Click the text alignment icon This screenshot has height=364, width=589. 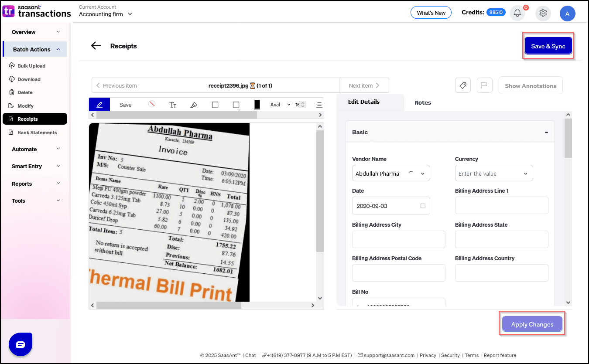click(x=319, y=105)
